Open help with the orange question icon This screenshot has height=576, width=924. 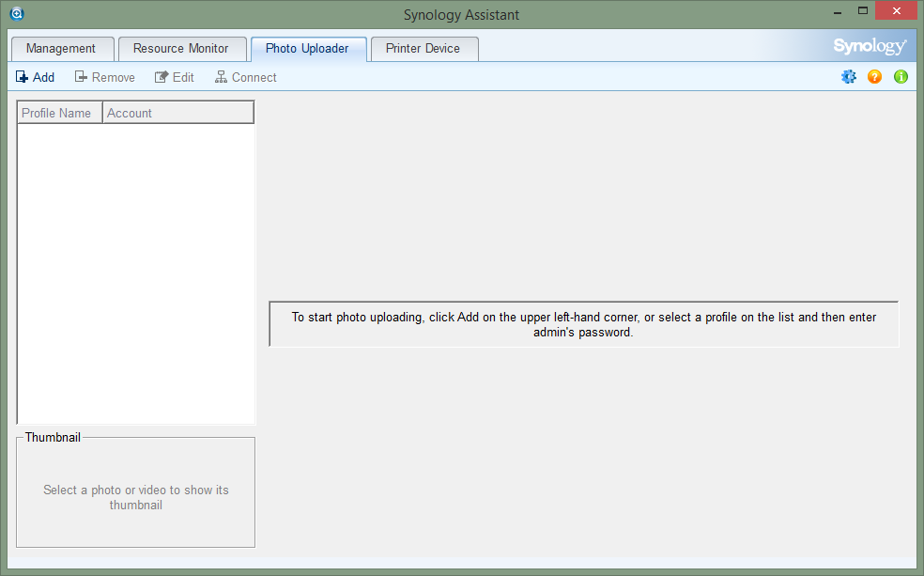[874, 77]
